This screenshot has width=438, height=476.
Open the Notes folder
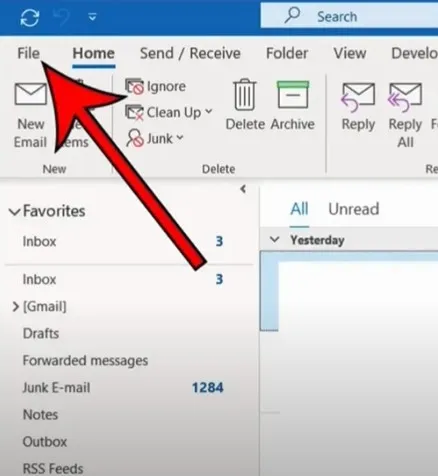(x=40, y=415)
